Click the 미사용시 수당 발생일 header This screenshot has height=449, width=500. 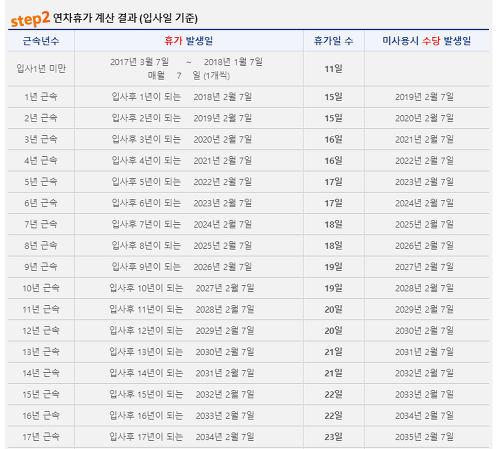tap(427, 41)
